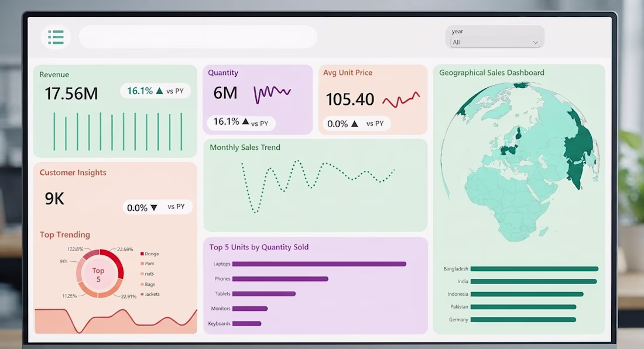Open the list menu icon
This screenshot has height=349, width=644.
(x=56, y=37)
